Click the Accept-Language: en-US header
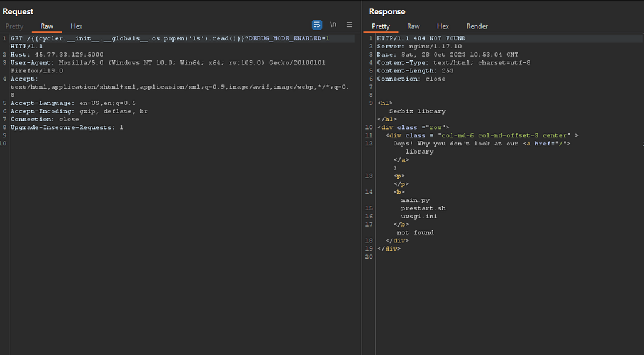Screen dimensions: 644x355 (x=73, y=103)
